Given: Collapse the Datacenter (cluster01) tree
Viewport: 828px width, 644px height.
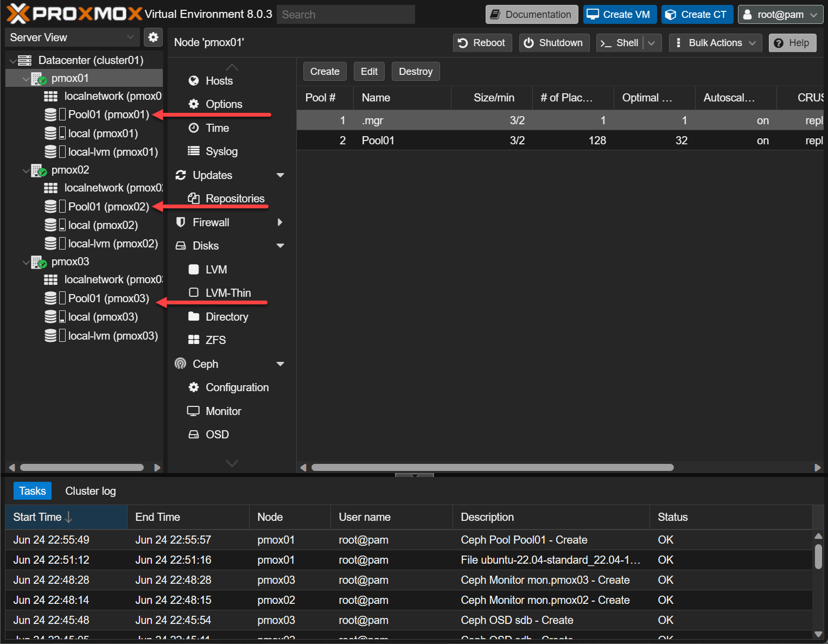Looking at the screenshot, I should 13,61.
